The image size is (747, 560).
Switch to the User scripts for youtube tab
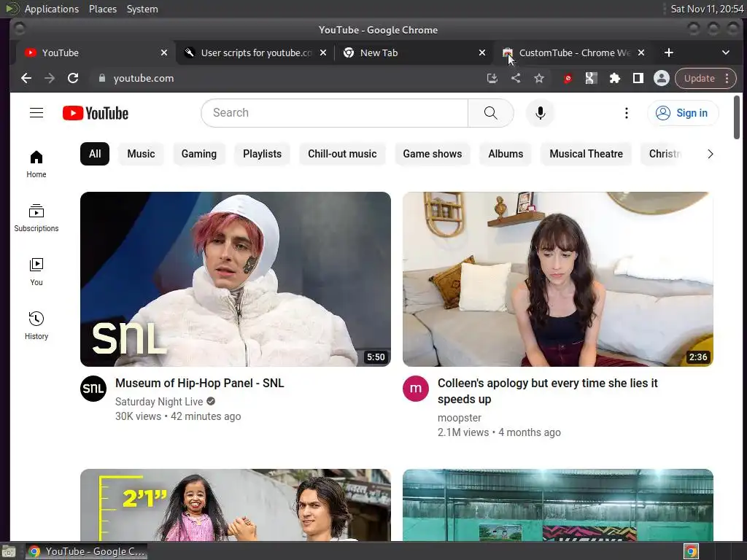(x=255, y=52)
